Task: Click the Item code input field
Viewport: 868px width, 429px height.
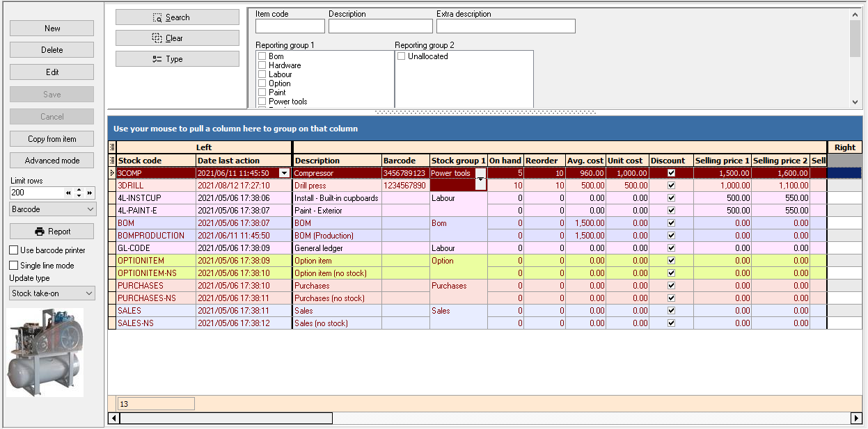Action: tap(290, 26)
